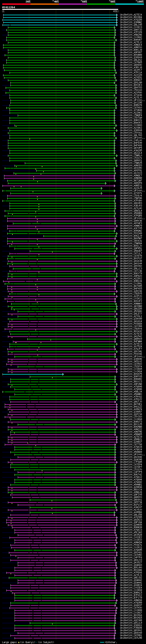Select hit label UniRef100_C0IRG5

coord(131,369)
